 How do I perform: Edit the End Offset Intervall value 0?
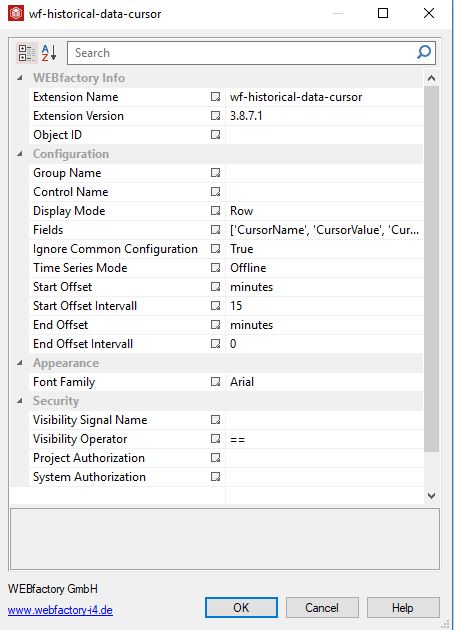pos(324,344)
